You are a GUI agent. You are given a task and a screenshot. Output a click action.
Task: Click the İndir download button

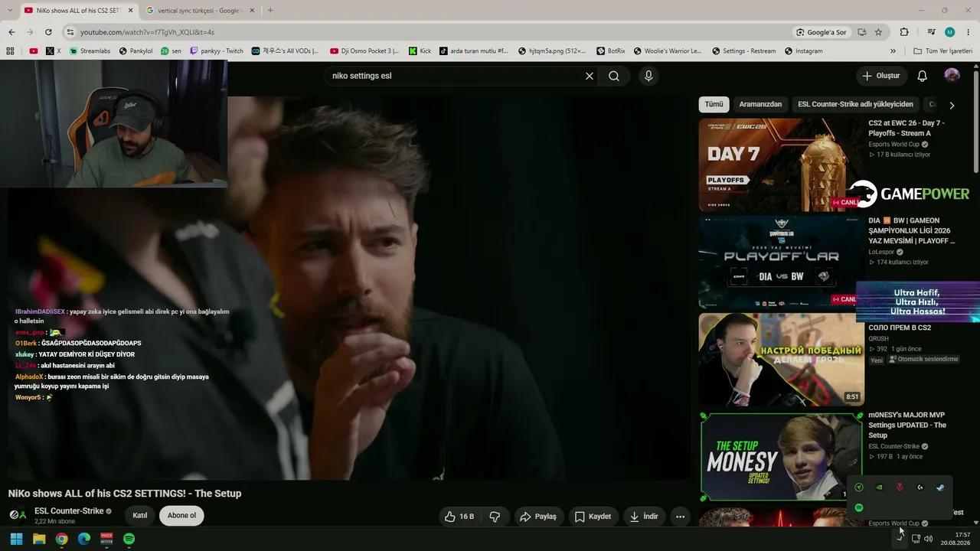coord(644,517)
